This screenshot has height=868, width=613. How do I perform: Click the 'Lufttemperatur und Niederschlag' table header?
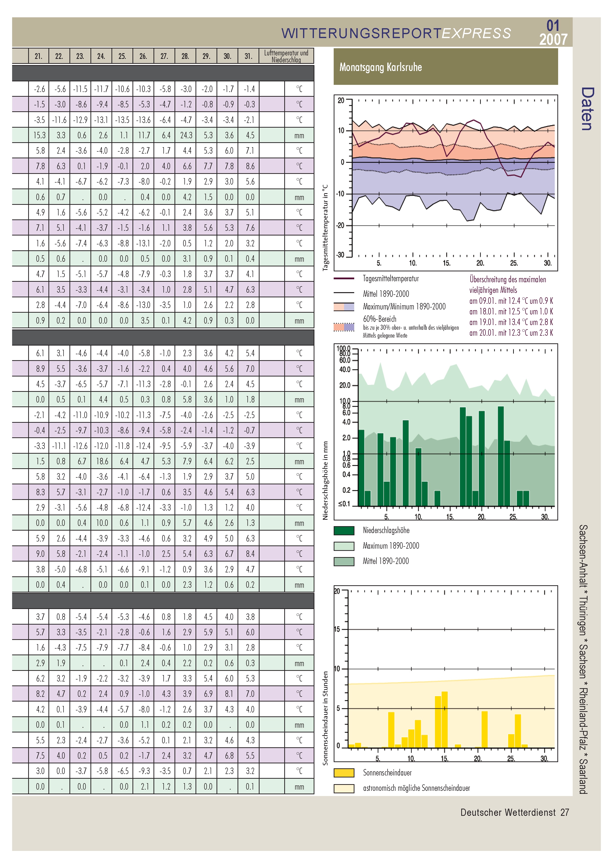click(286, 56)
